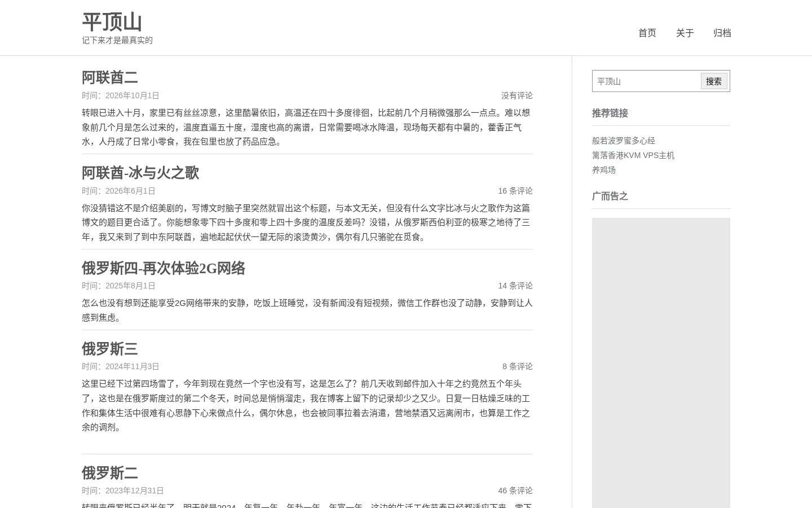The image size is (812, 508).
Task: Open the post 俄罗斯四-再次体验2G网络
Action: point(164,268)
